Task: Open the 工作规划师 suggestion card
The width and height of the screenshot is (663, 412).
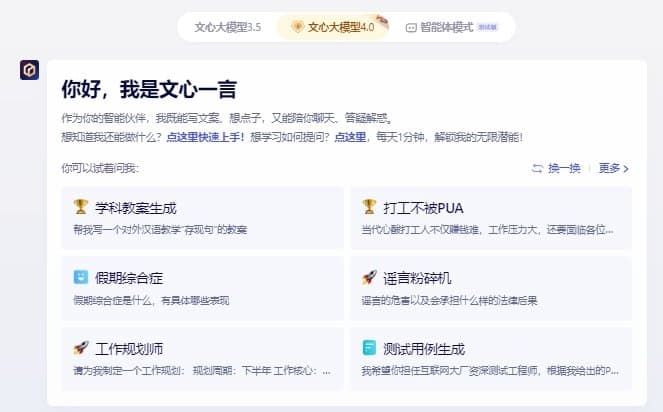Action: (203, 359)
